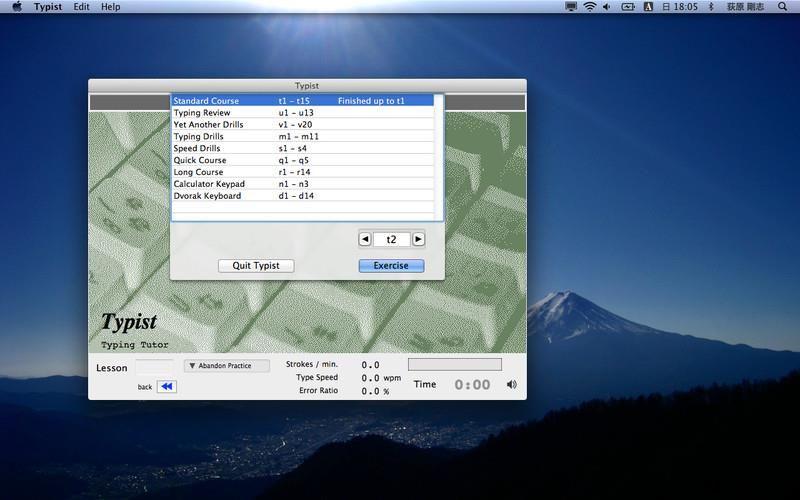
Task: Select the Dvorak Keyboard course row
Action: pos(303,196)
